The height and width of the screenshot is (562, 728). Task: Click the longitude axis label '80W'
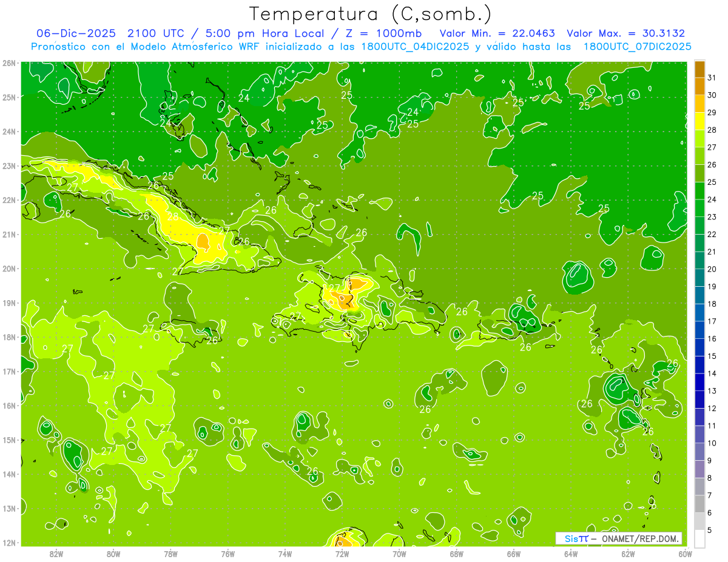coord(113,554)
